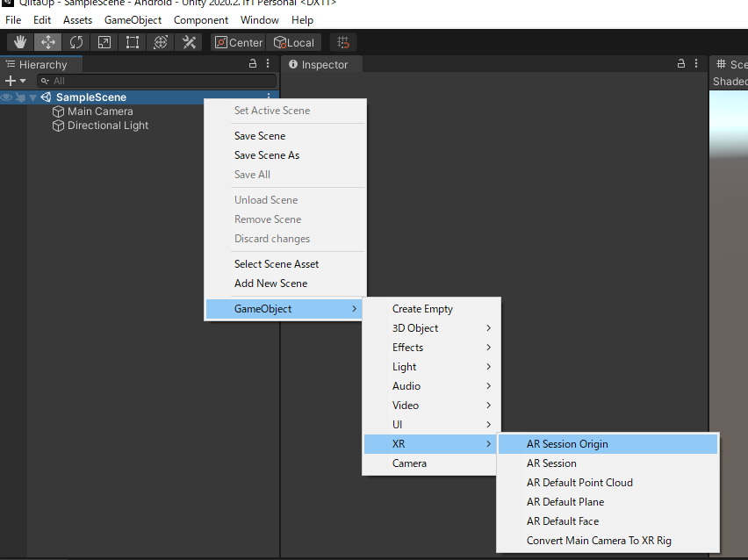Open the Shaded draw mode dropdown
Image resolution: width=748 pixels, height=560 pixels.
730,82
